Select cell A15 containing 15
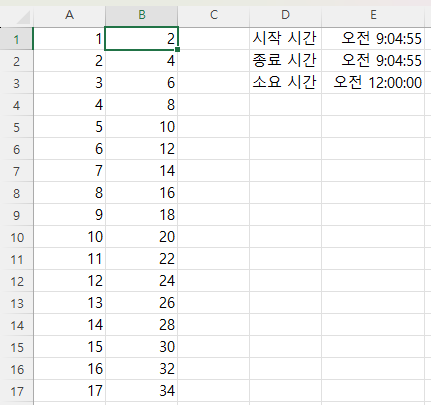431x405 pixels. pyautogui.click(x=69, y=347)
